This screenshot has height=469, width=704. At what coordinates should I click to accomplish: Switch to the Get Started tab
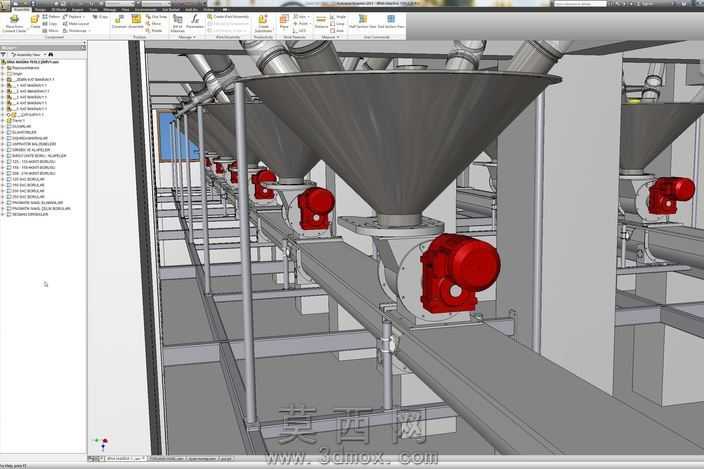point(171,9)
